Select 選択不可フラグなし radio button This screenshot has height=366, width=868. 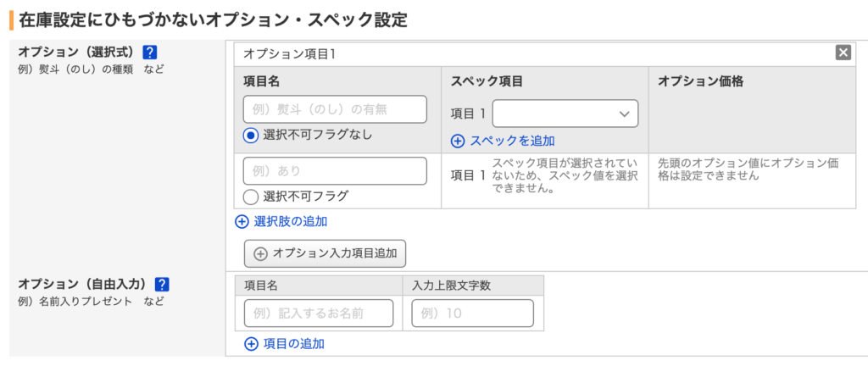coord(251,135)
